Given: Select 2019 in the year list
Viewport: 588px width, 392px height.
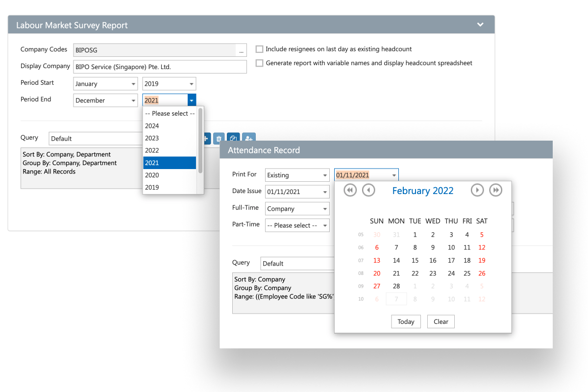Looking at the screenshot, I should [170, 187].
